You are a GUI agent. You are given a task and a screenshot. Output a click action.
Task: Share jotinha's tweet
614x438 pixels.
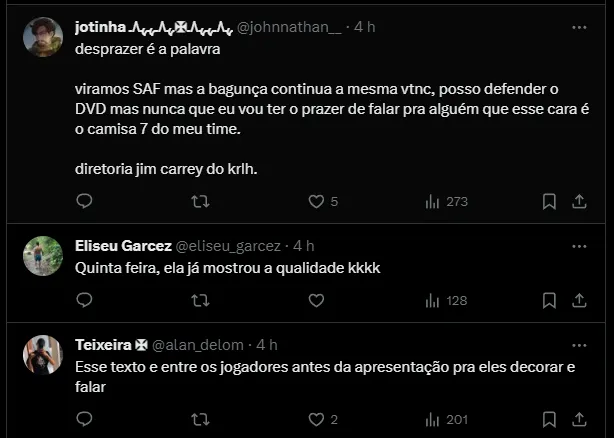tap(578, 201)
